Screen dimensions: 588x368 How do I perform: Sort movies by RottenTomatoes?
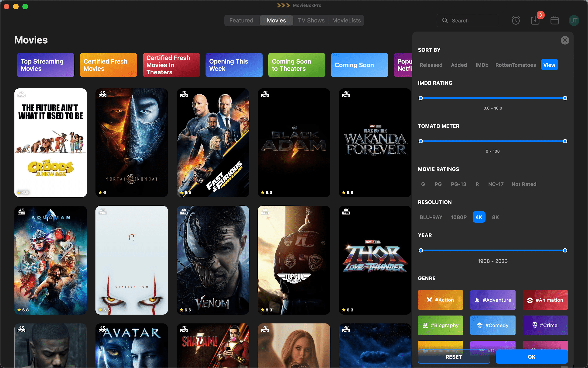[x=515, y=65]
